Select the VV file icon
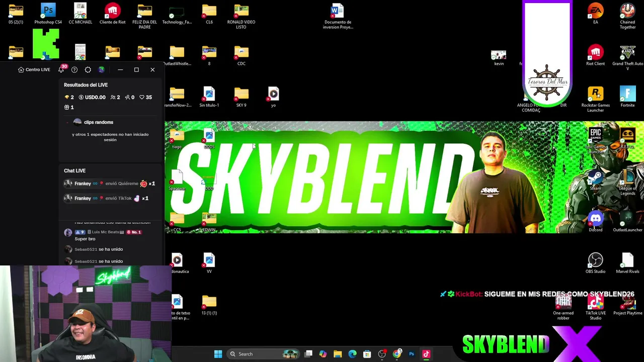 click(x=209, y=263)
